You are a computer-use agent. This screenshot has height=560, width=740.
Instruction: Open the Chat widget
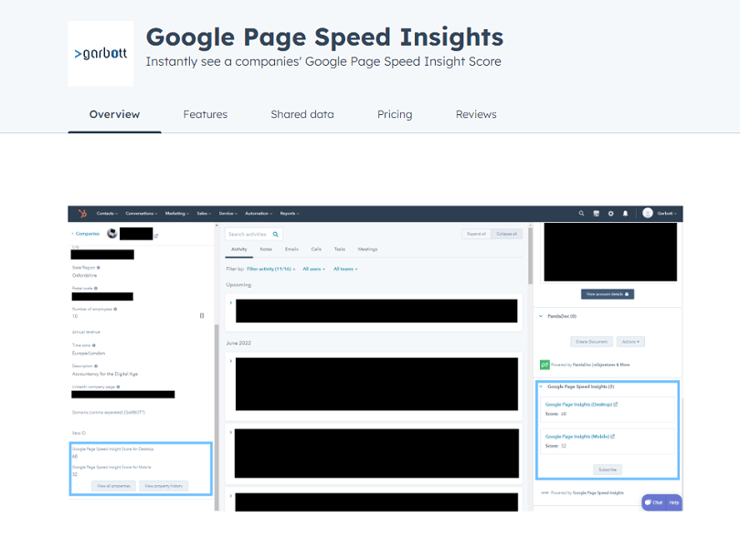(653, 502)
